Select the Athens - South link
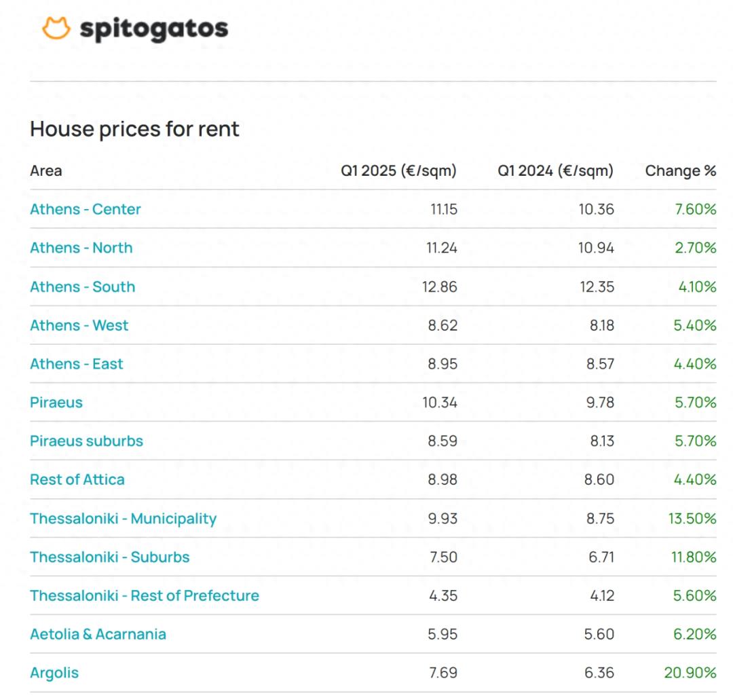 (83, 287)
